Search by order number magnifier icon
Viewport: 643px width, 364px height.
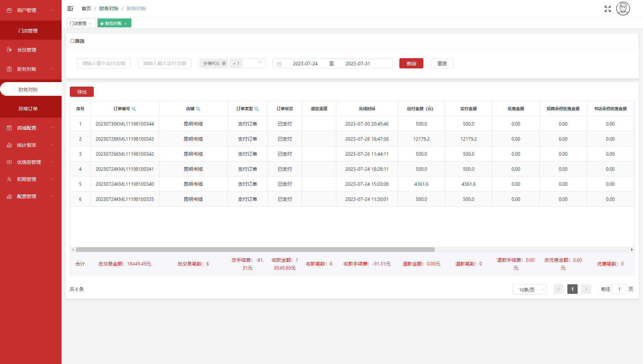tap(134, 109)
